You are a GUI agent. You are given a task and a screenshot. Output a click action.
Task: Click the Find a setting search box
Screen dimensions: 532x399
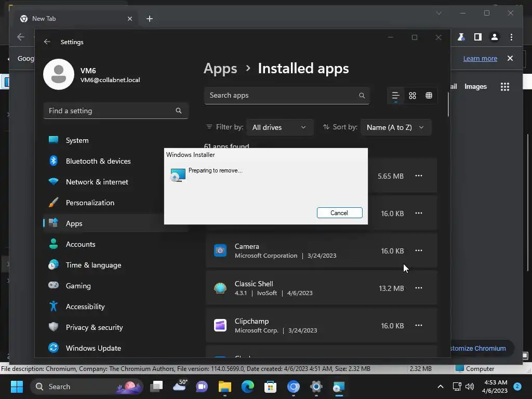click(x=116, y=111)
